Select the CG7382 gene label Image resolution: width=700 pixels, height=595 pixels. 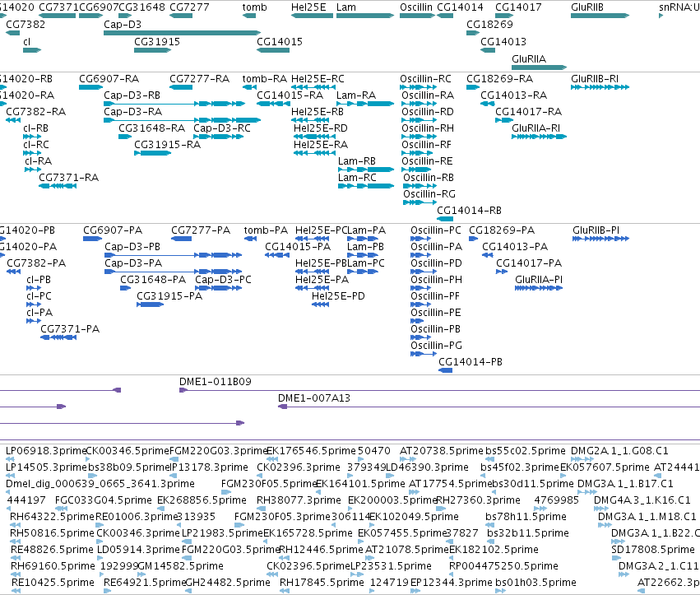25,25
